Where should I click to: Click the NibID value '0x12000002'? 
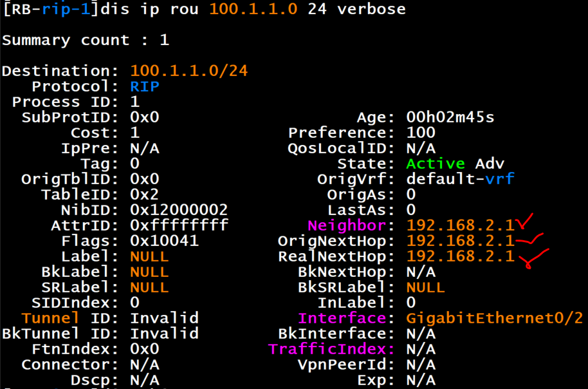(179, 209)
